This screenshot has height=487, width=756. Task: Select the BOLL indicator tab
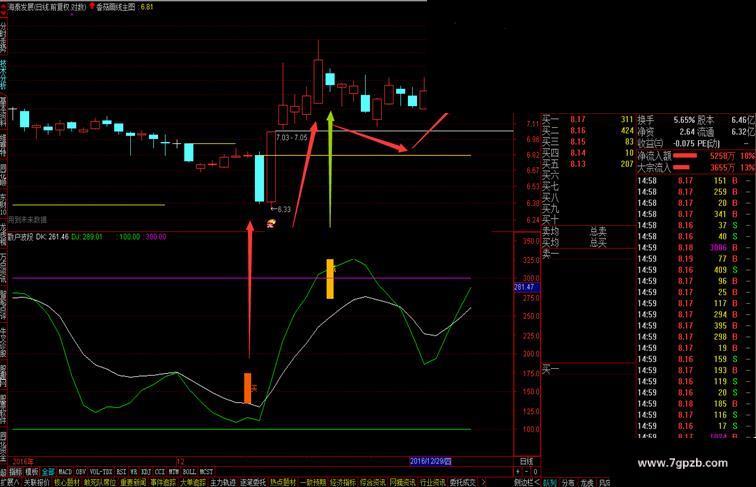point(189,472)
